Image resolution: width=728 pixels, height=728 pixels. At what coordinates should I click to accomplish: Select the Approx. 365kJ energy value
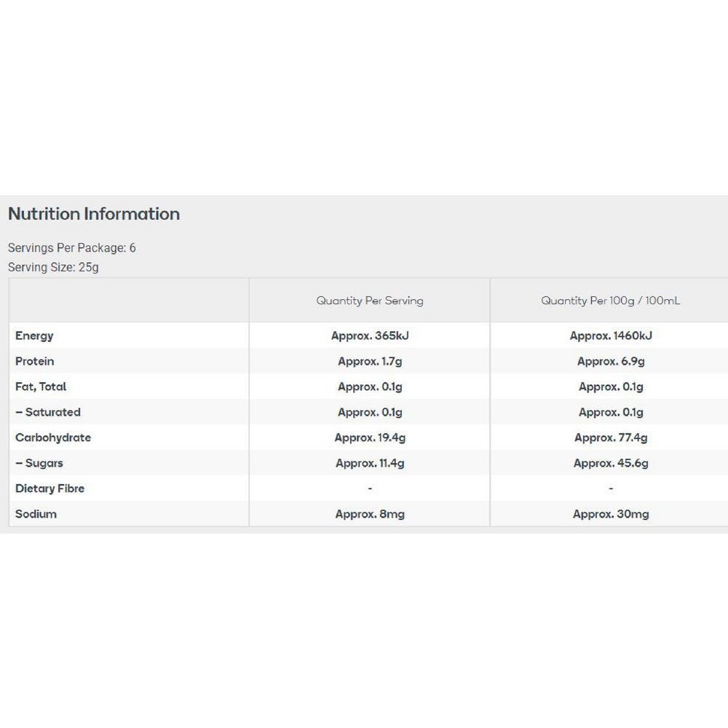[x=370, y=336]
